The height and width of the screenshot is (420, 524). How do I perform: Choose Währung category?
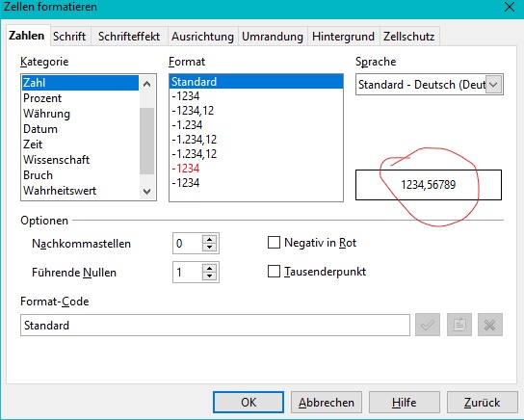[x=80, y=114]
